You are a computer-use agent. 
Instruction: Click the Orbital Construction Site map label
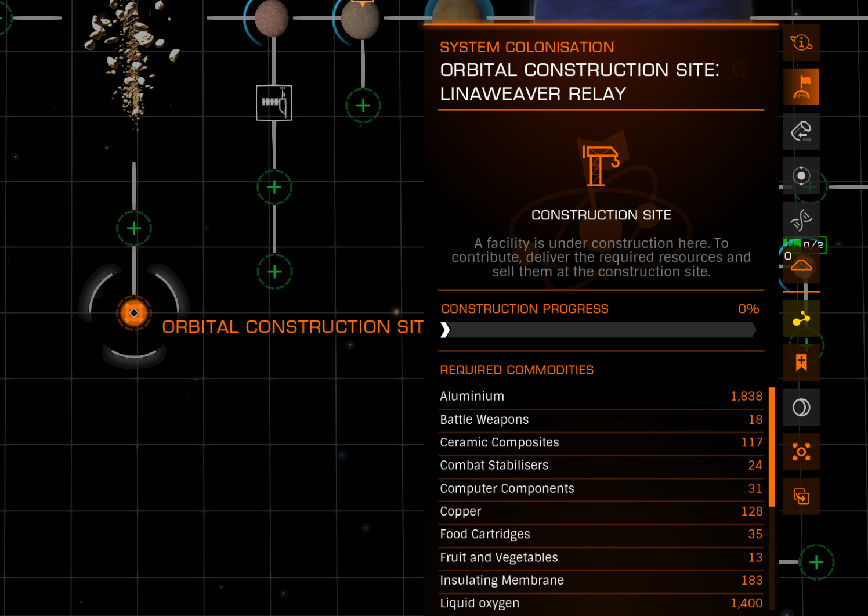coord(292,327)
